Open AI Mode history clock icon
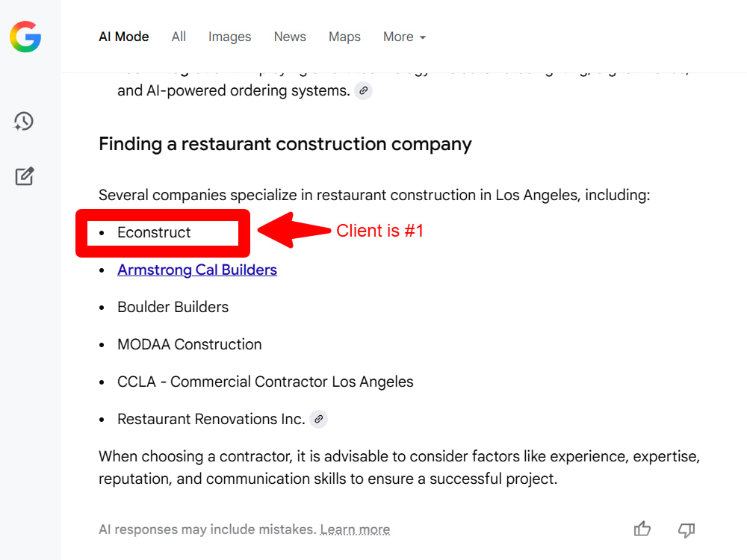The image size is (747, 560). click(x=23, y=122)
